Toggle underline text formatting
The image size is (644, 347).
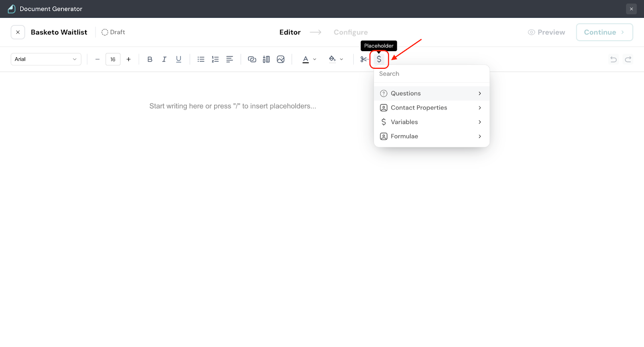tap(179, 59)
